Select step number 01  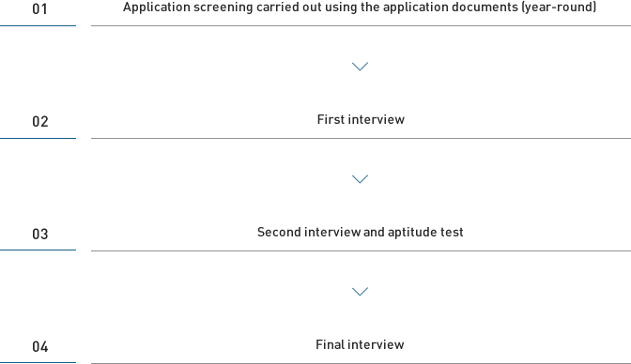(x=39, y=8)
